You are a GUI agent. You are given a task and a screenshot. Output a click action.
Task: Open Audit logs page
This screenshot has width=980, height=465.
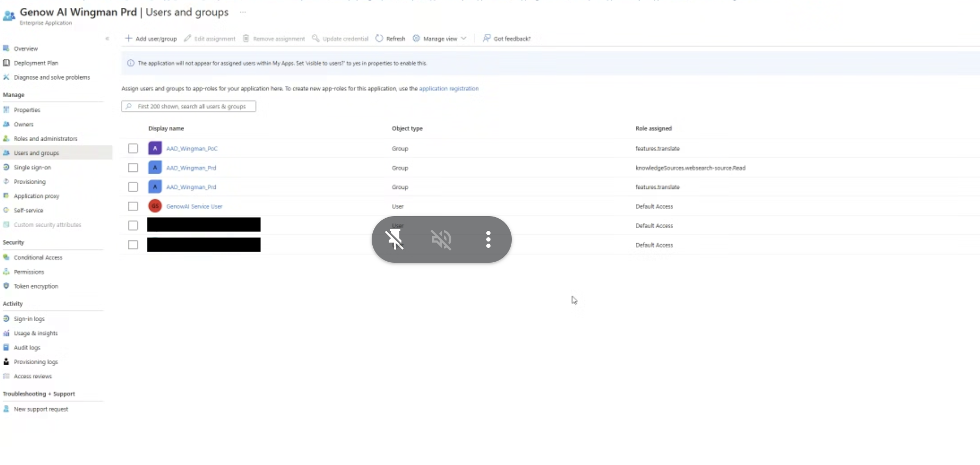[27, 348]
